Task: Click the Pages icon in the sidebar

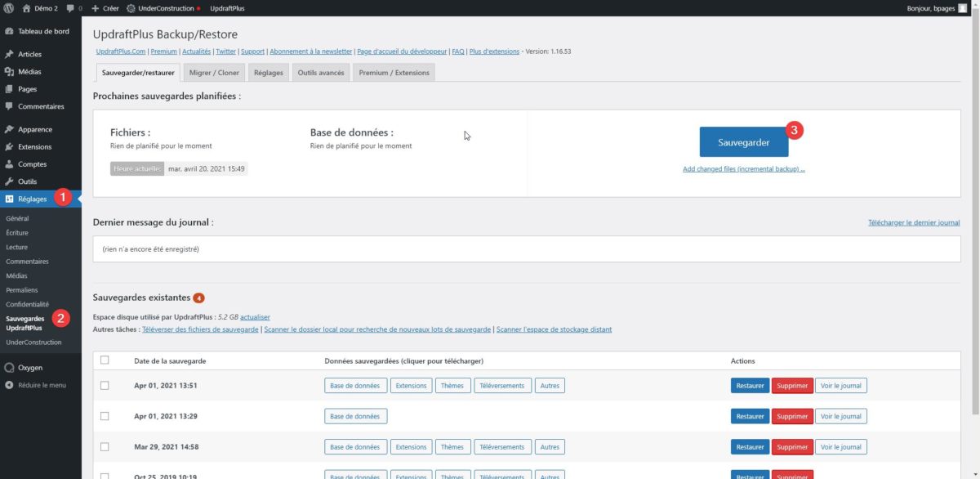Action: click(9, 89)
